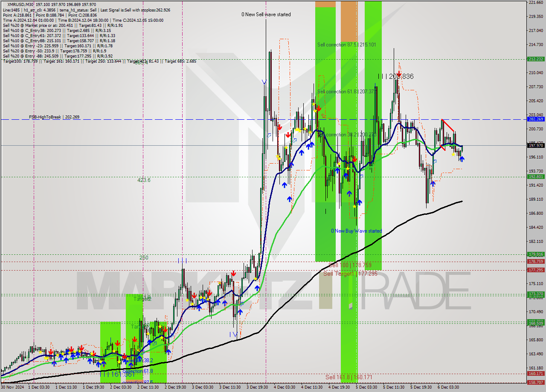Click the 'Sell %10 @ C_Entry61: 207.372' line
Screen dimensions: 546x392
click(31, 35)
